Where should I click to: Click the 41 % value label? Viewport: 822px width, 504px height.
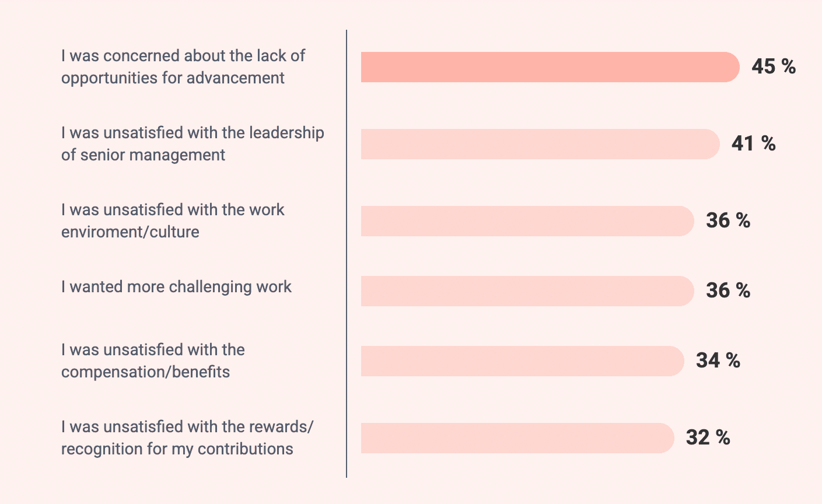pyautogui.click(x=753, y=144)
